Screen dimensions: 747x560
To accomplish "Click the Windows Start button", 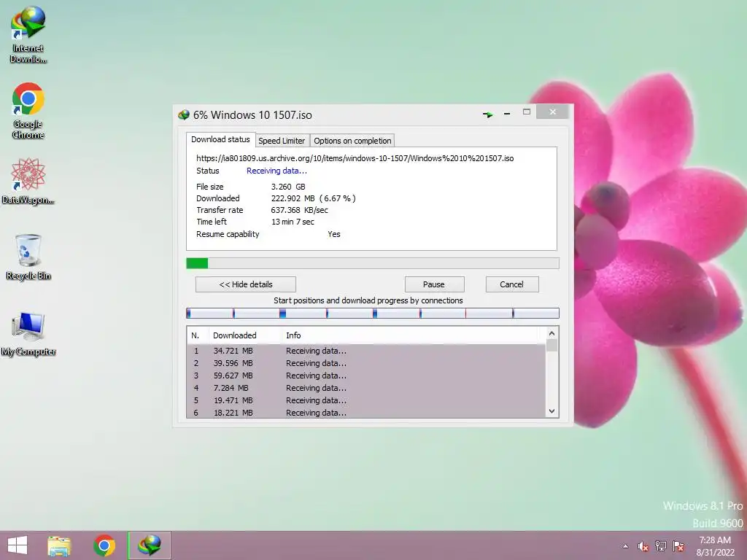I will pyautogui.click(x=18, y=545).
